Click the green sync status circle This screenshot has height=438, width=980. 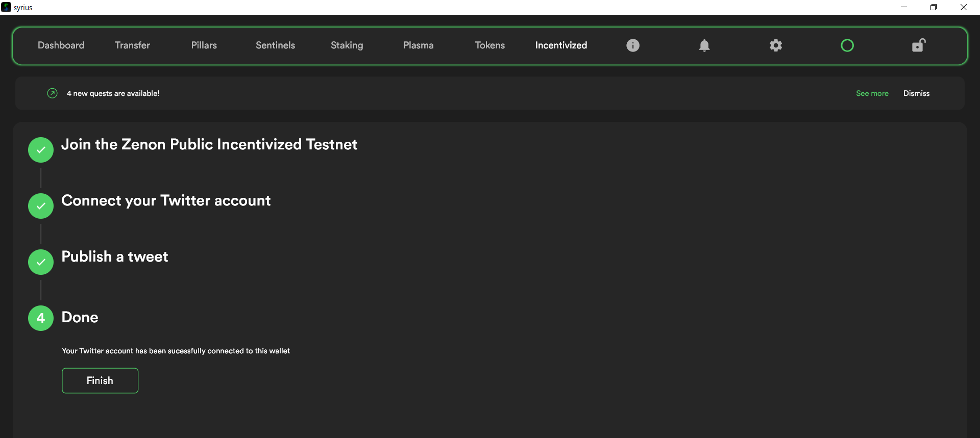[847, 45]
